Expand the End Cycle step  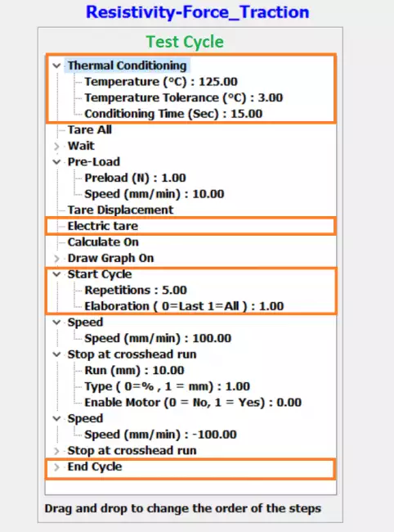point(56,467)
